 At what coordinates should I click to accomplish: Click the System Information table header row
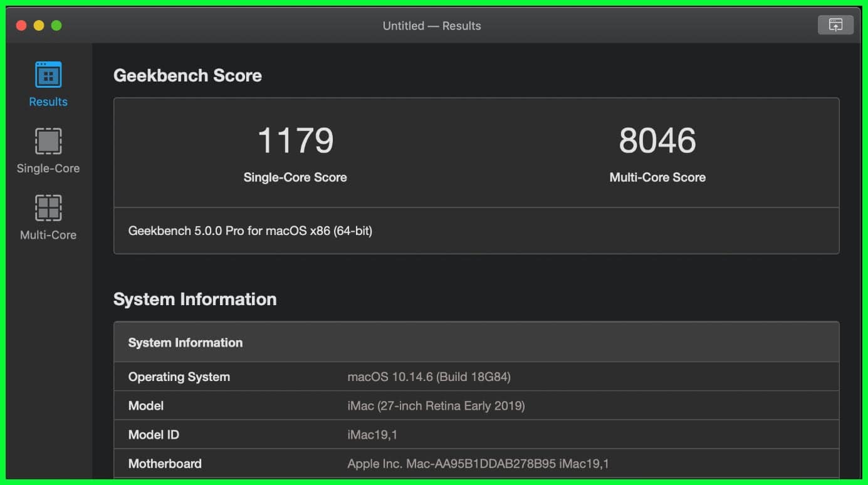pos(476,342)
